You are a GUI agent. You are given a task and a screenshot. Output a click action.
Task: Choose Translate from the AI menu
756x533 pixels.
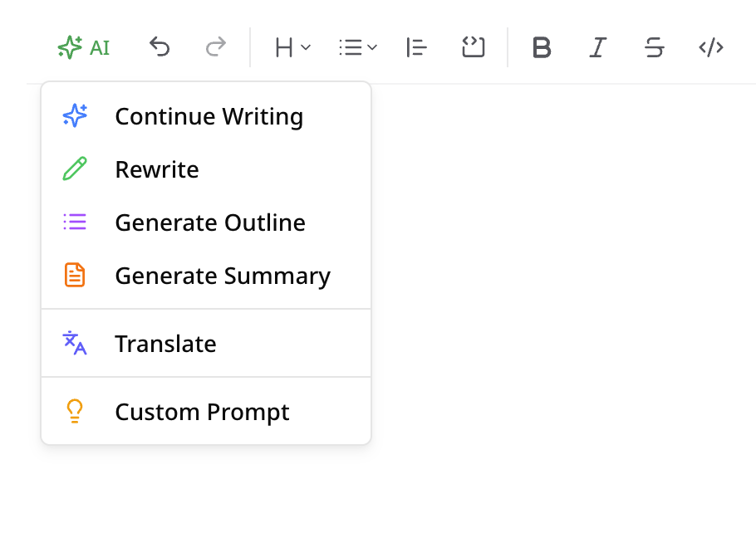click(x=165, y=343)
